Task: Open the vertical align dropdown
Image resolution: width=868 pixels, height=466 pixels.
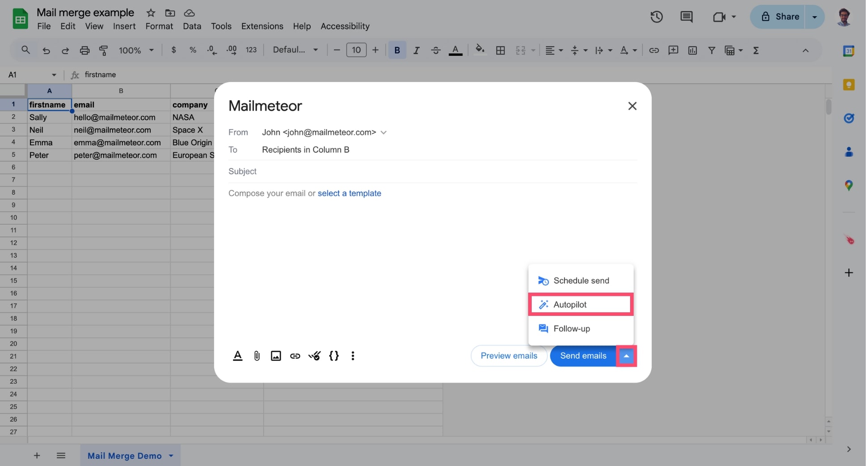Action: tap(579, 50)
